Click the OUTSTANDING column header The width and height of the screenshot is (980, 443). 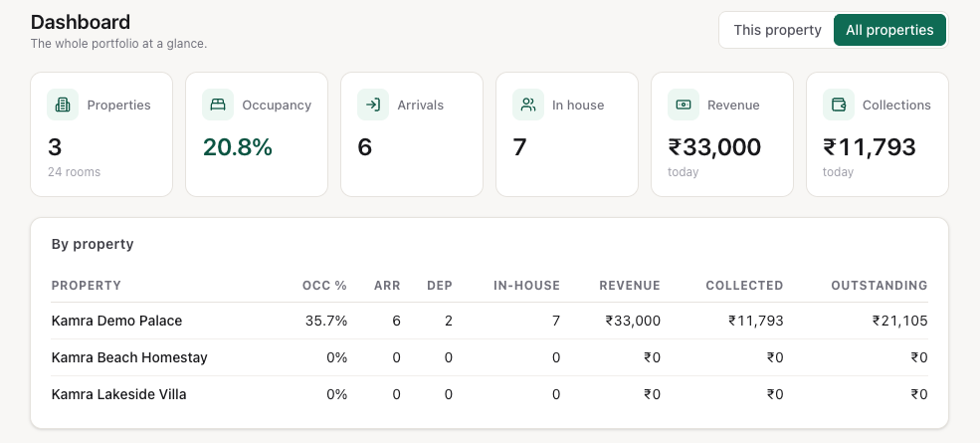(x=880, y=286)
